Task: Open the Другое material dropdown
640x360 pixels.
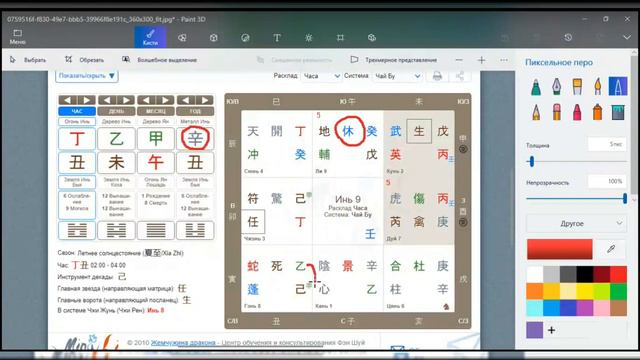Action: pyautogui.click(x=576, y=224)
